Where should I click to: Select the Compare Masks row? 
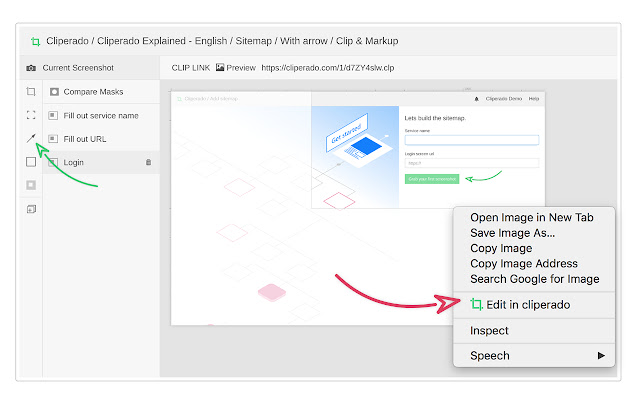101,92
